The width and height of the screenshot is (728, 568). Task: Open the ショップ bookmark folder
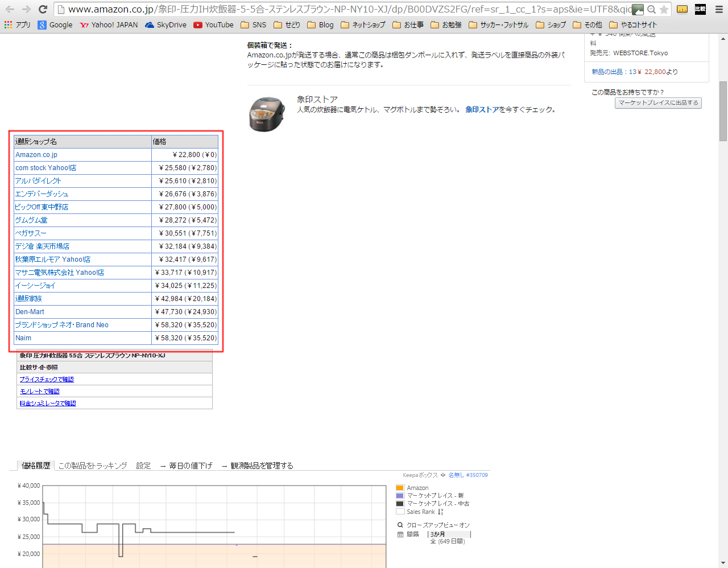(551, 25)
